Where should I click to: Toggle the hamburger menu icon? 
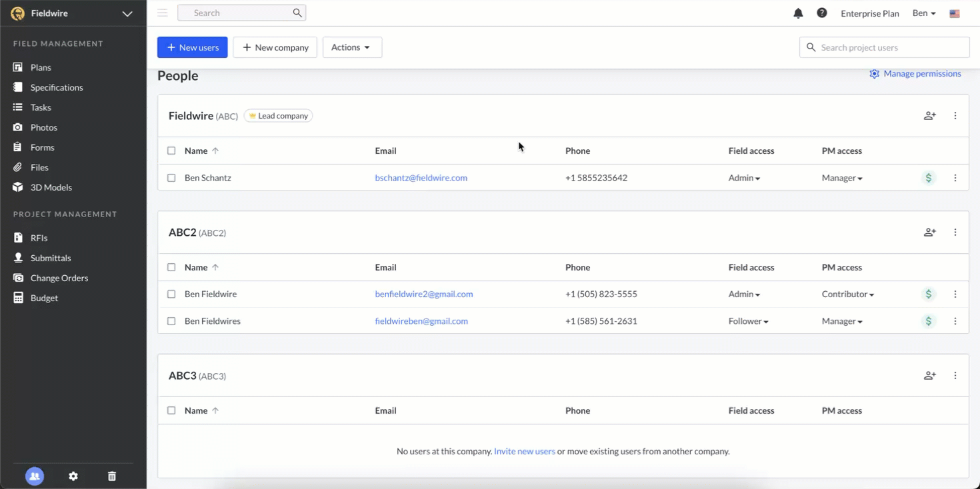coord(162,13)
